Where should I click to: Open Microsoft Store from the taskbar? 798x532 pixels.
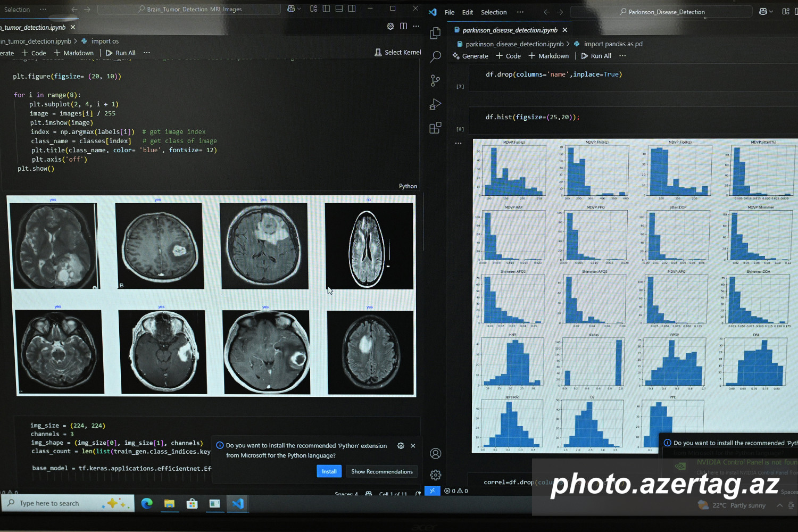click(192, 503)
